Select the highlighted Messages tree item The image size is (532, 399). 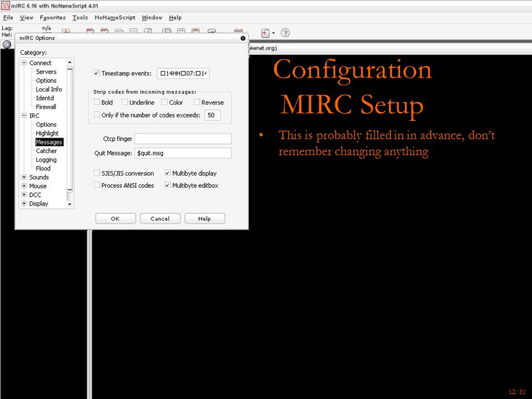49,142
